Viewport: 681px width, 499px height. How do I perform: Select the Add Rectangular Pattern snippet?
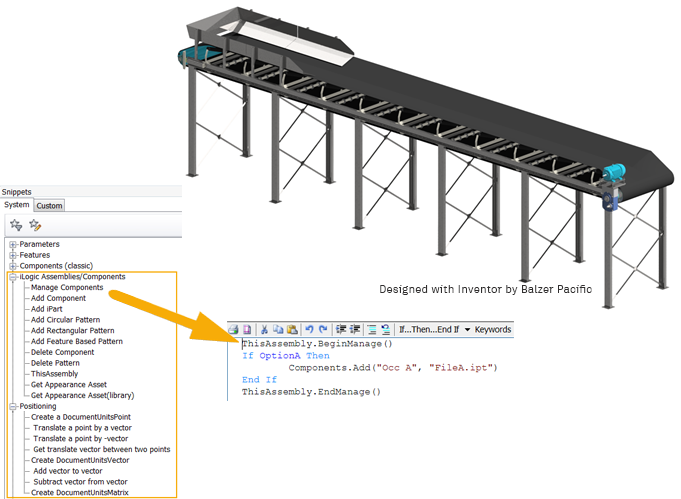(x=73, y=331)
